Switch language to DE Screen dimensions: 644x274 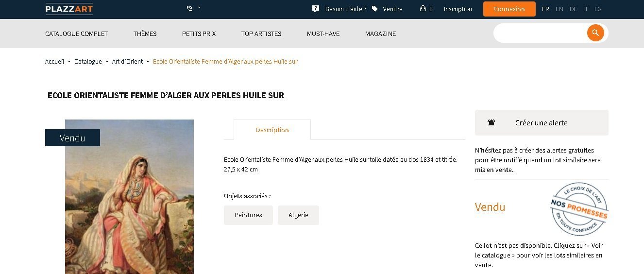coord(573,9)
